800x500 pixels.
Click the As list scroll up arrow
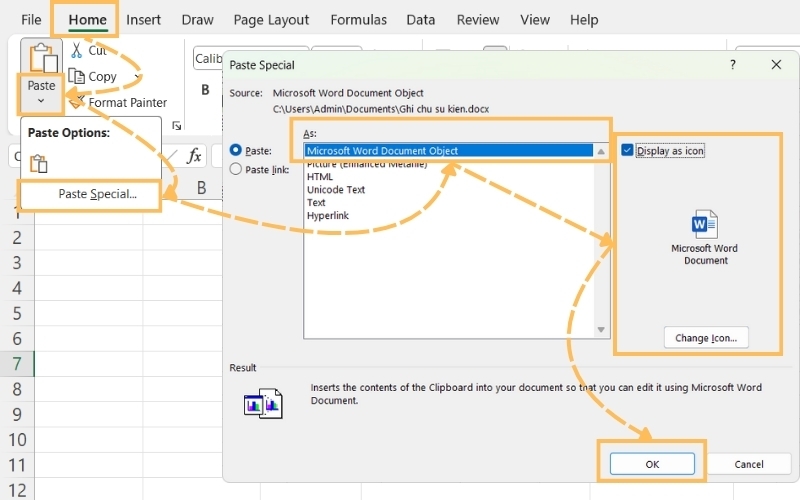601,152
